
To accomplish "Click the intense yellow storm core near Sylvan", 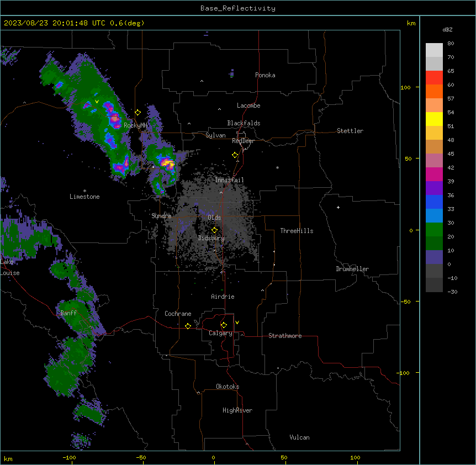I will click(167, 163).
